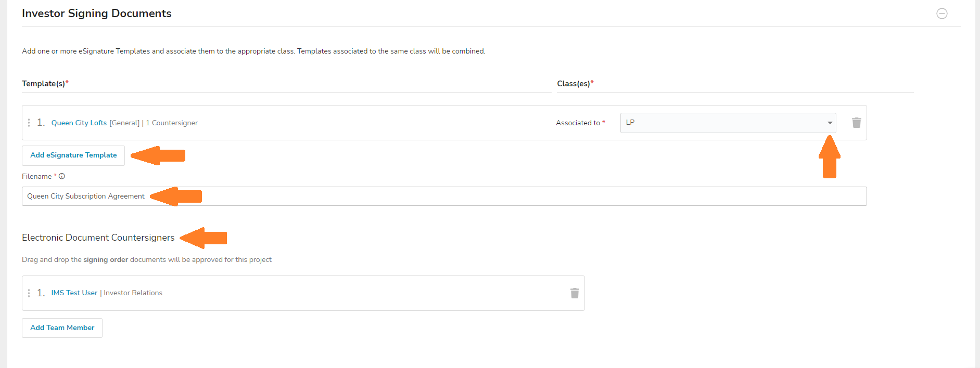Click the Investor Relations role text
980x368 pixels.
133,293
